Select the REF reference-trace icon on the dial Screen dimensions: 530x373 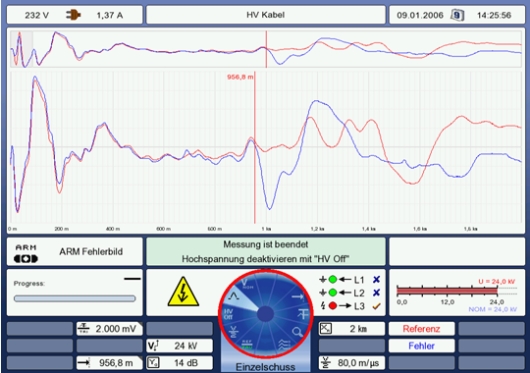point(247,345)
